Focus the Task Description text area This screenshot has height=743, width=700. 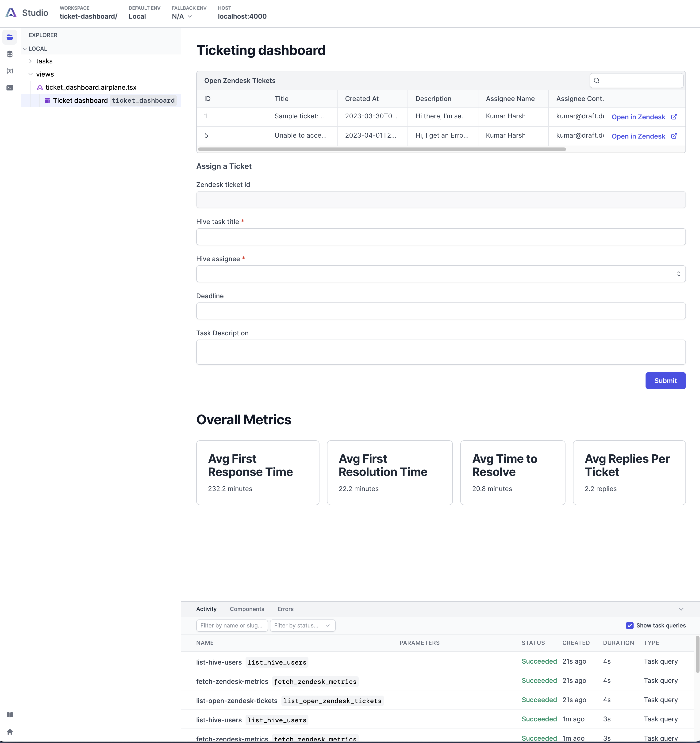pyautogui.click(x=441, y=352)
